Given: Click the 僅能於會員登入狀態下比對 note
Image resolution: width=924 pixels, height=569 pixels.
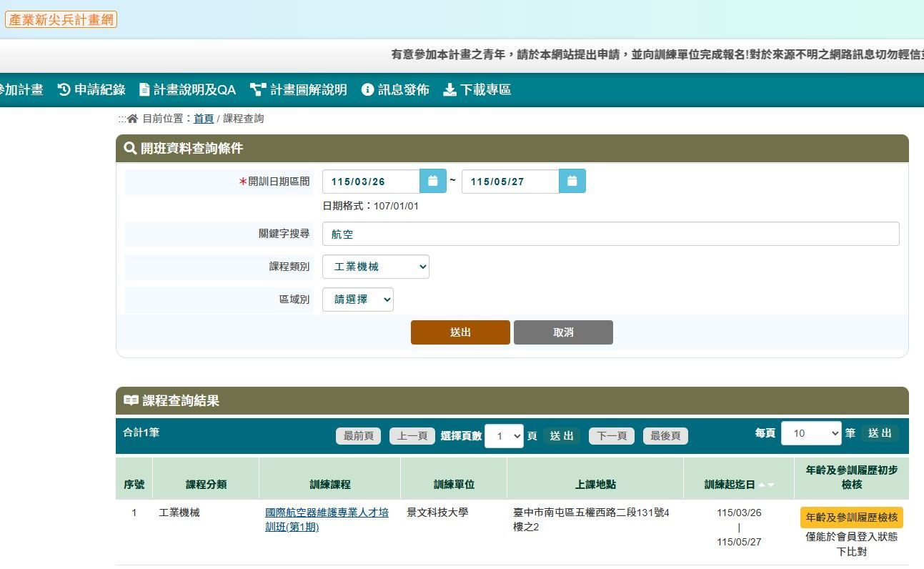Looking at the screenshot, I should click(851, 545).
